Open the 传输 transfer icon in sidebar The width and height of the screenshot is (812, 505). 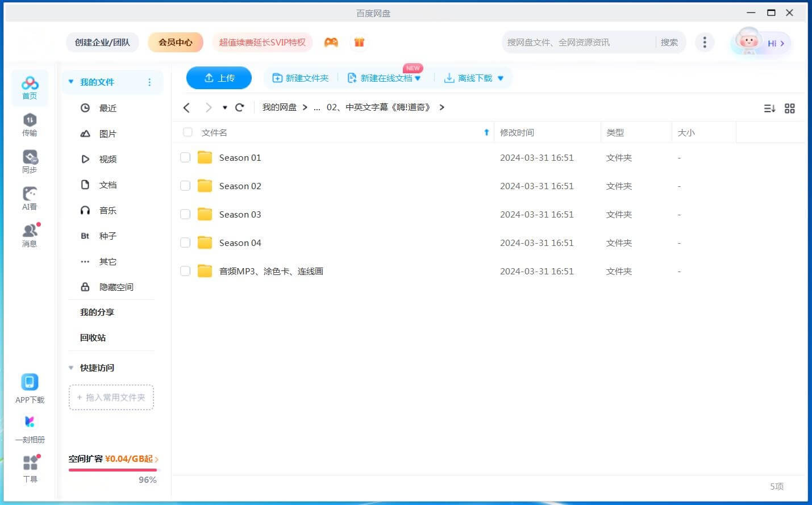30,124
